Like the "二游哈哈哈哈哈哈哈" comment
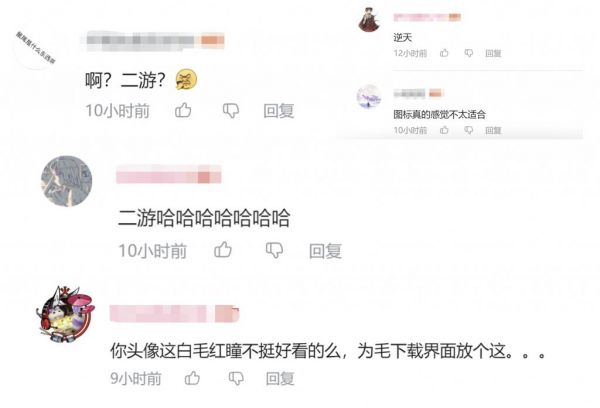This screenshot has width=600, height=408. (223, 250)
